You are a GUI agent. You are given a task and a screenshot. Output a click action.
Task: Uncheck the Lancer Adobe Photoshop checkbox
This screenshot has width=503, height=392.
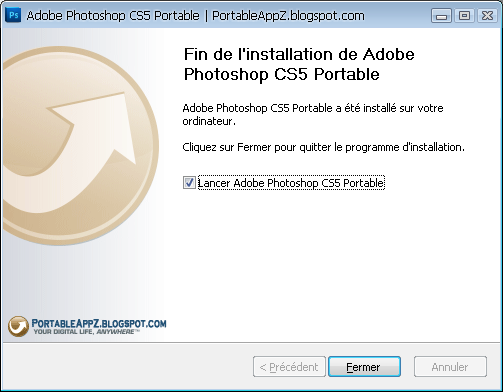coord(189,183)
